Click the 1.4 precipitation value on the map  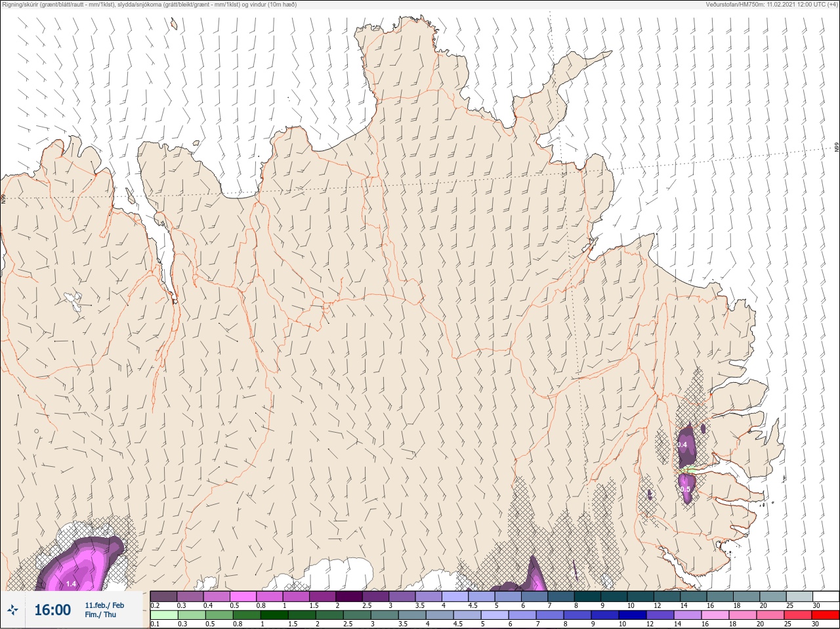tap(71, 584)
